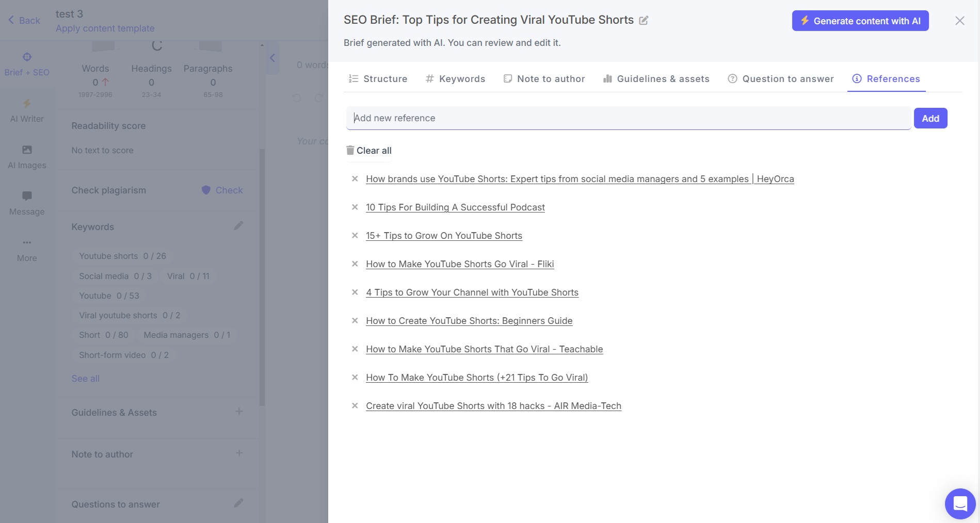Click the undo icon in the editor toolbar
Screen dimensions: 980x523
[x=297, y=98]
